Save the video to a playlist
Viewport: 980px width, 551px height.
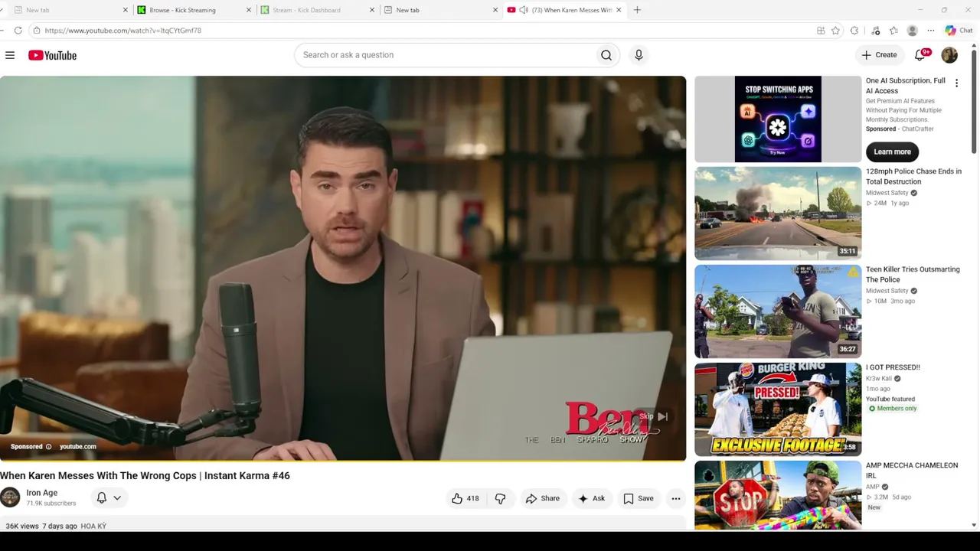[639, 498]
